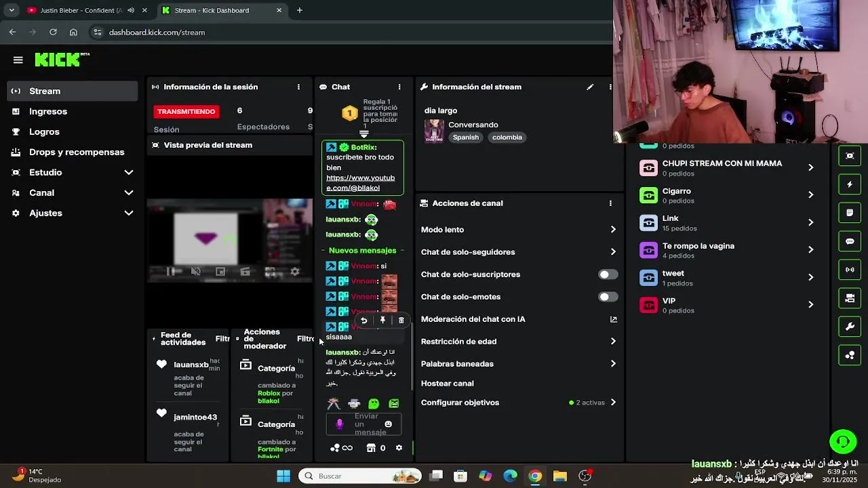This screenshot has height=488, width=868.
Task: Open the hamburger menu beside the Kick logo
Action: point(18,60)
